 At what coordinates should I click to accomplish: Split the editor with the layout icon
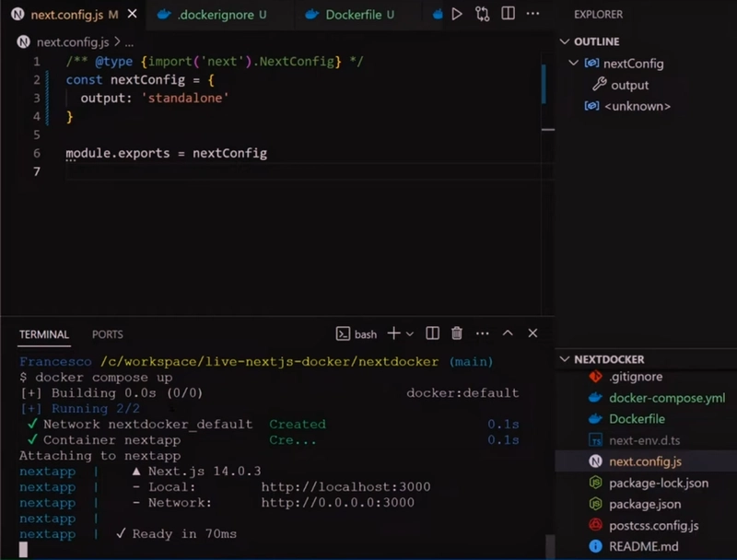509,14
